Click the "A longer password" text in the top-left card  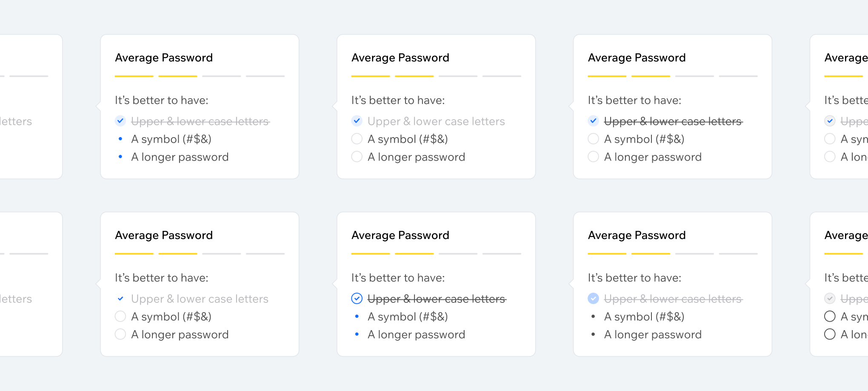click(180, 157)
